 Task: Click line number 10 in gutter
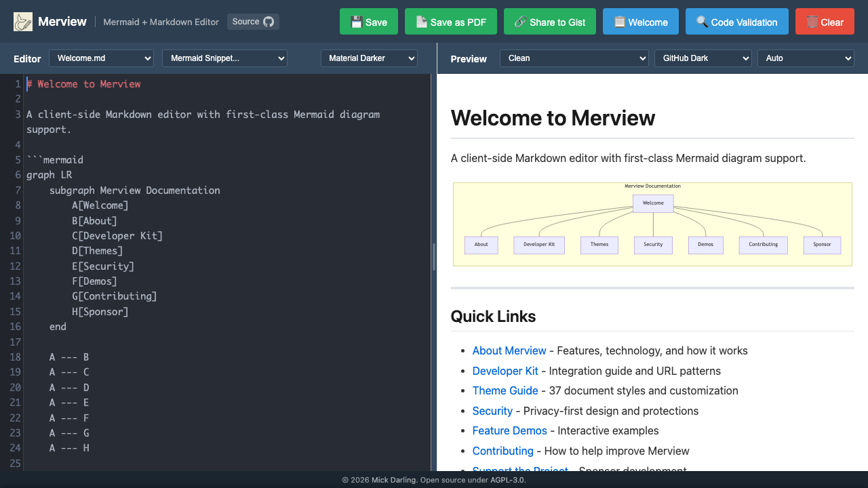coord(15,236)
